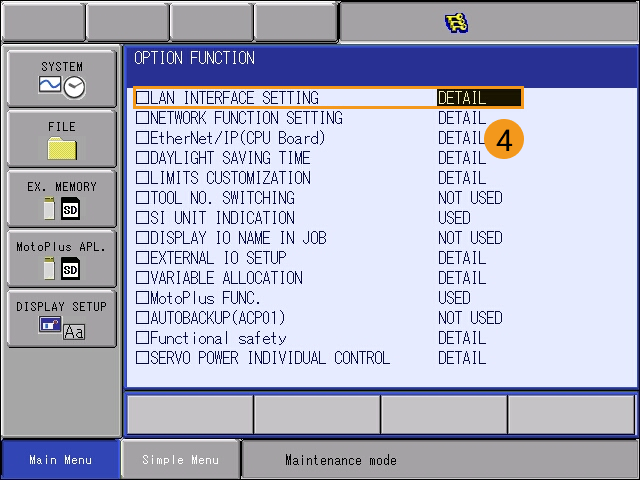Tick the MotoPlus FUNC. checkbox
The image size is (640, 480).
tap(142, 298)
